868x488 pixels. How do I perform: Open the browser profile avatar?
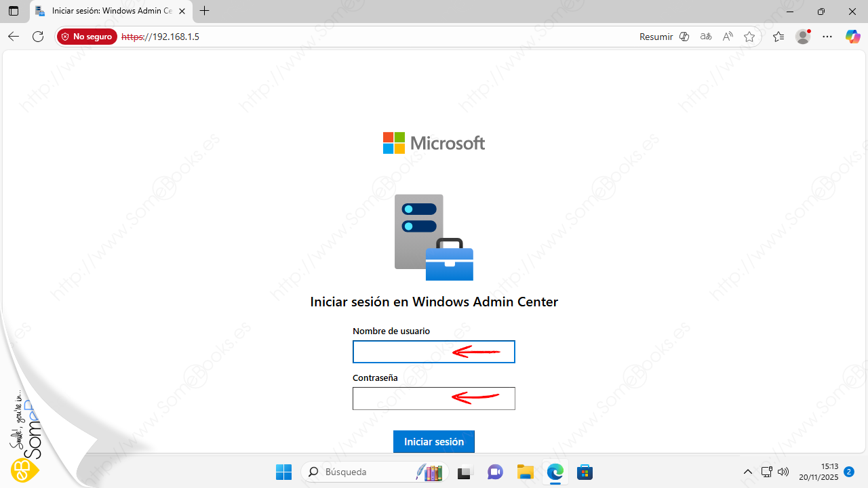[803, 37]
